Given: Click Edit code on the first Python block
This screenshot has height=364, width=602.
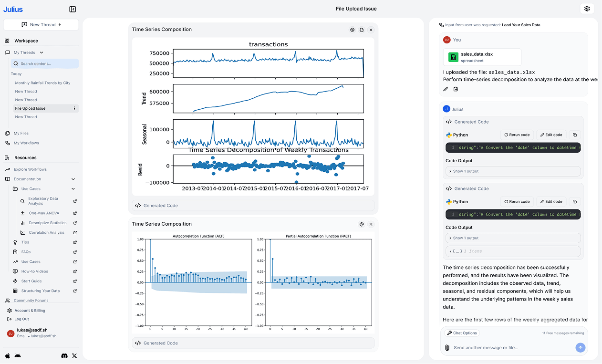Looking at the screenshot, I should 551,135.
